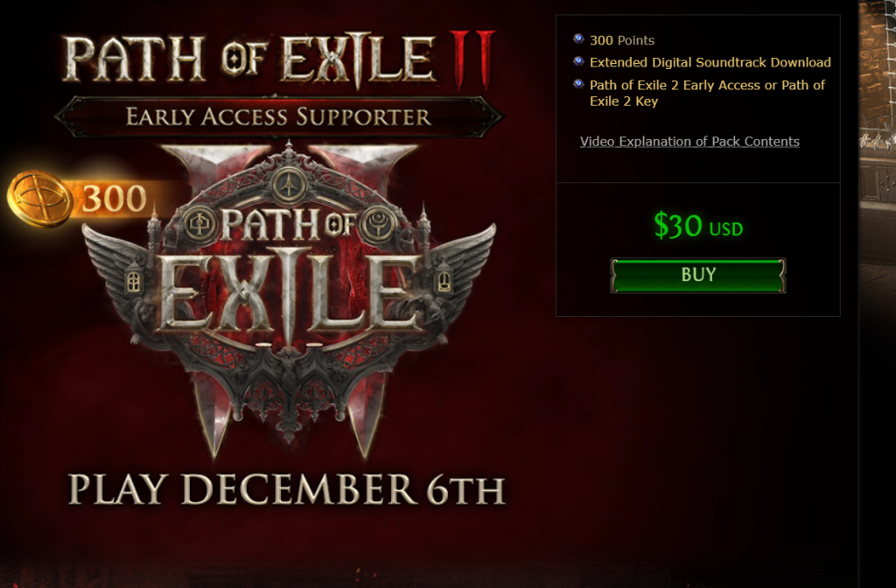Click the blue bullet icon beside 300 Points
The width and height of the screenshot is (896, 588).
pyautogui.click(x=578, y=38)
